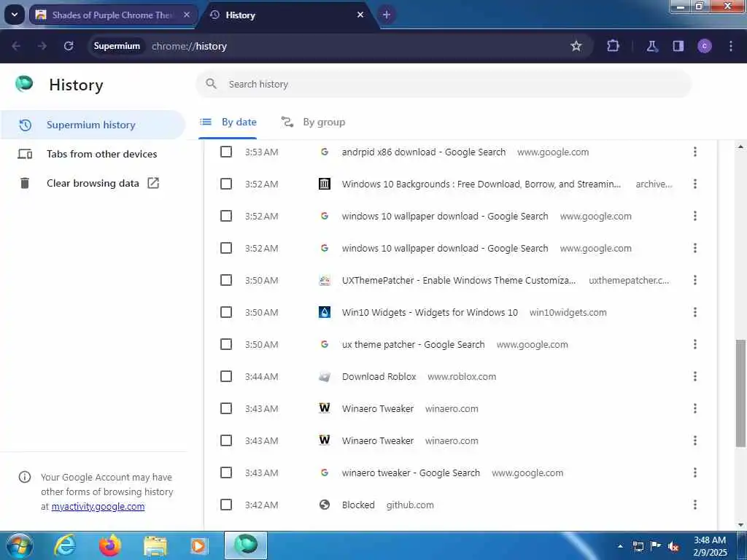
Task: Open andrpid x86 download - Google Search link
Action: [x=424, y=152]
